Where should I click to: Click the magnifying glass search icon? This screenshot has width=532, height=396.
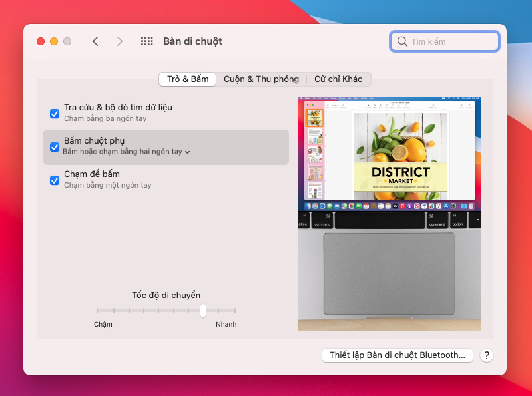point(402,41)
